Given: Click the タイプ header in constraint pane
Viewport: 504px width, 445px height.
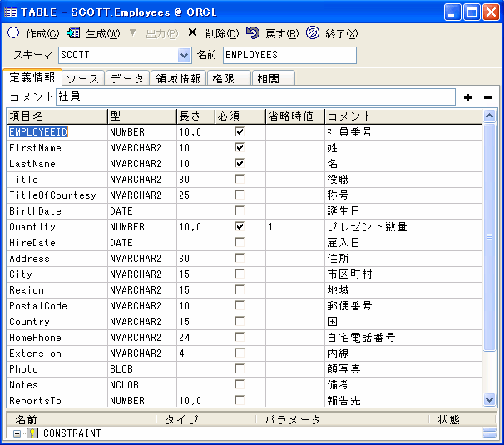Looking at the screenshot, I should click(x=206, y=419).
